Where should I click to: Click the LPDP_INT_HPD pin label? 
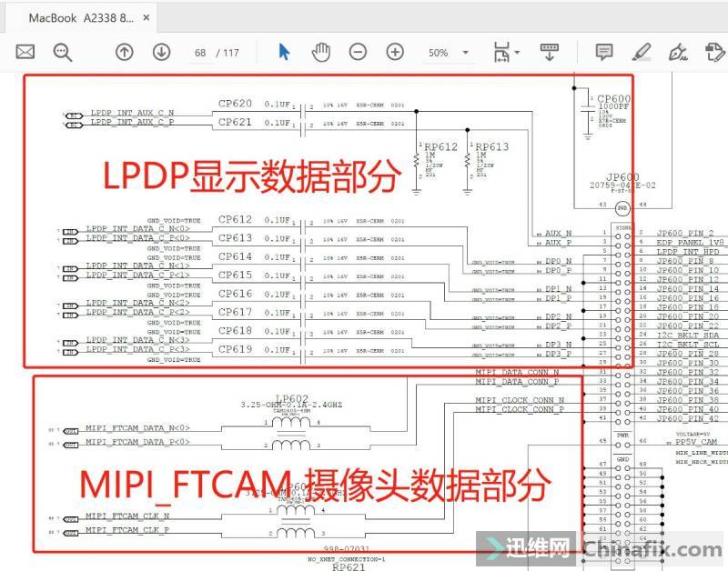(688, 252)
